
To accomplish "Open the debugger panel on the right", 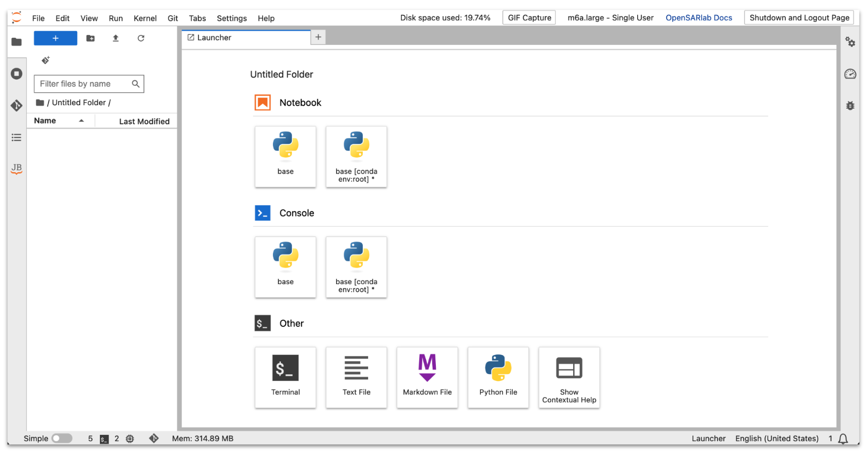I will pyautogui.click(x=850, y=106).
